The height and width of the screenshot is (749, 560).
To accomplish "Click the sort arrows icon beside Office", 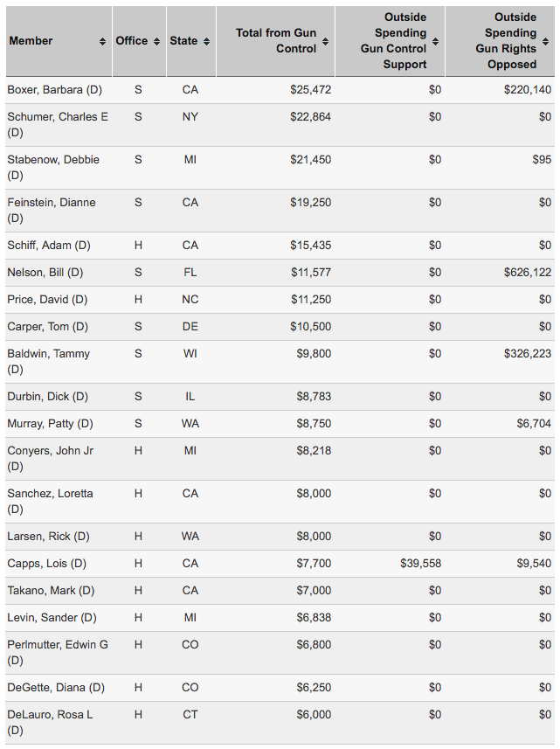I will click(156, 41).
